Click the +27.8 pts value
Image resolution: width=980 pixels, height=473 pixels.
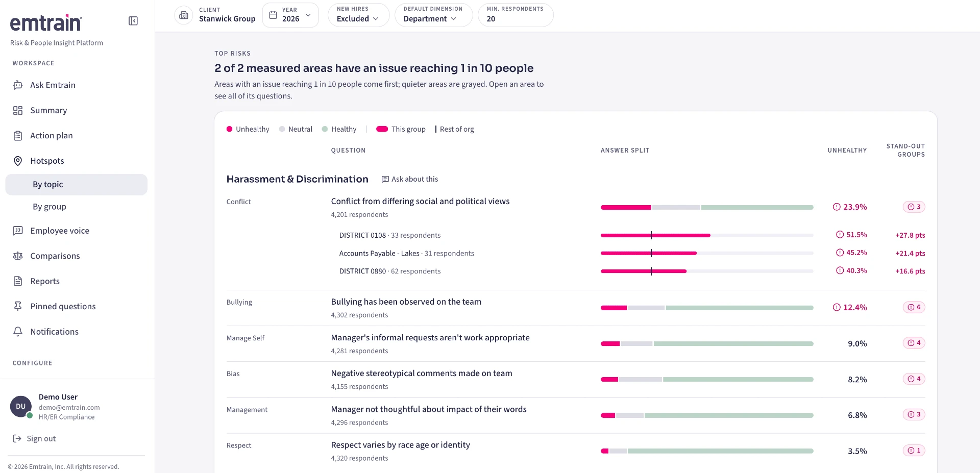pyautogui.click(x=910, y=235)
